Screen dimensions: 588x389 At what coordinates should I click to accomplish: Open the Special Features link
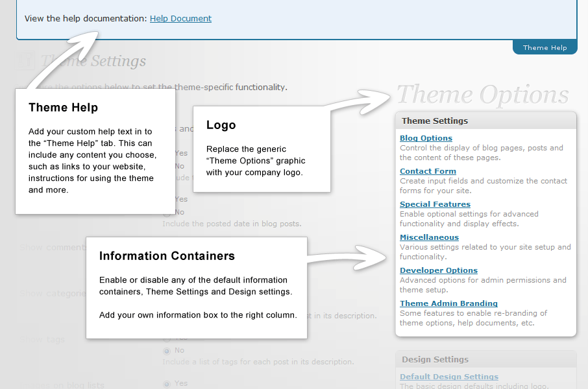tap(435, 204)
